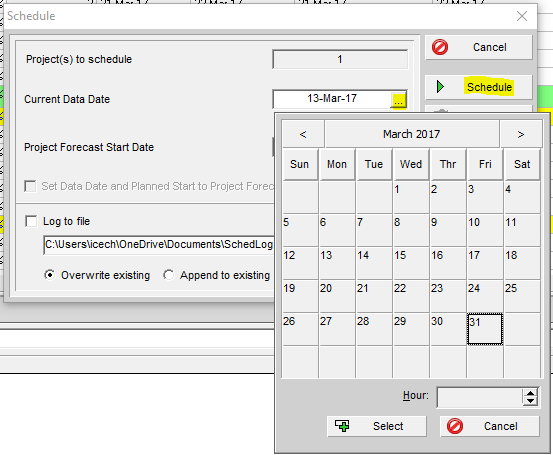Select March 15 in the calendar
Screen dimensions: 553x455
pyautogui.click(x=411, y=263)
